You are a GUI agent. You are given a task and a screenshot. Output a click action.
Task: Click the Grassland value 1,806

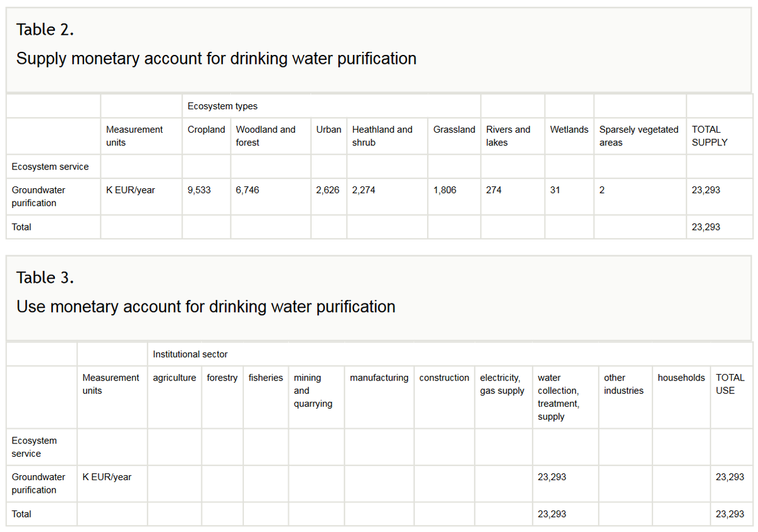pyautogui.click(x=445, y=190)
